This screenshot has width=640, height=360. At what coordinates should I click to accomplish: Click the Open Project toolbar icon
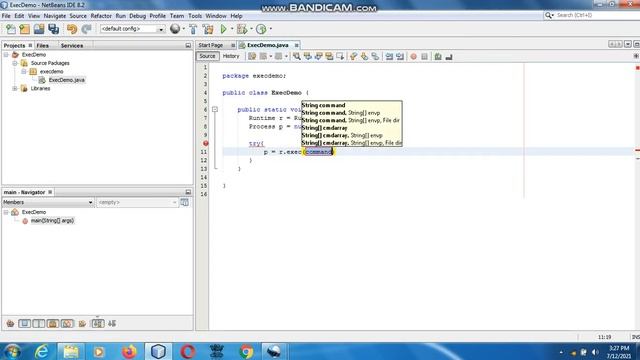[x=39, y=29]
